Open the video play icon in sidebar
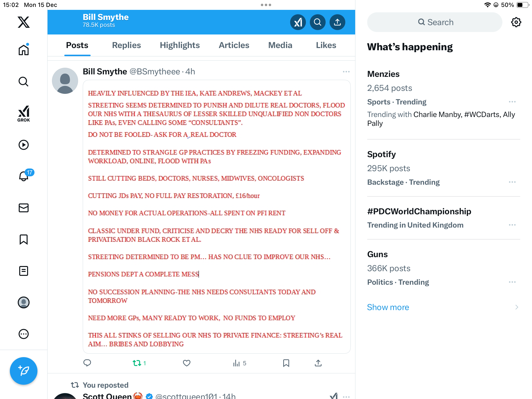Screen dimensions: 532x399 24,145
